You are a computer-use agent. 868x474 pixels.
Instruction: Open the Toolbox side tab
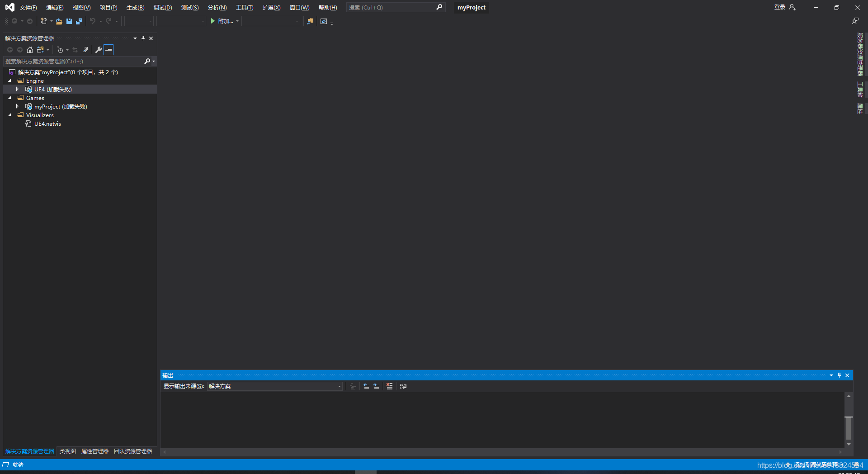[x=860, y=90]
